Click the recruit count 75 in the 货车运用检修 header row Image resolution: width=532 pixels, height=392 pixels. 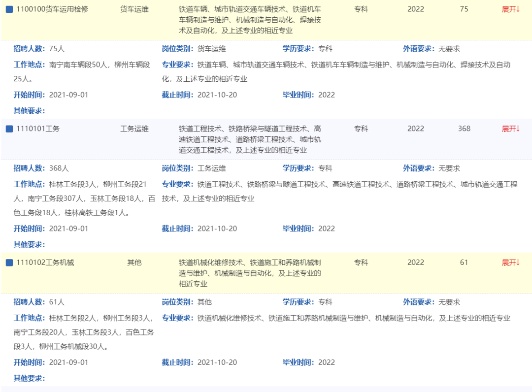464,9
